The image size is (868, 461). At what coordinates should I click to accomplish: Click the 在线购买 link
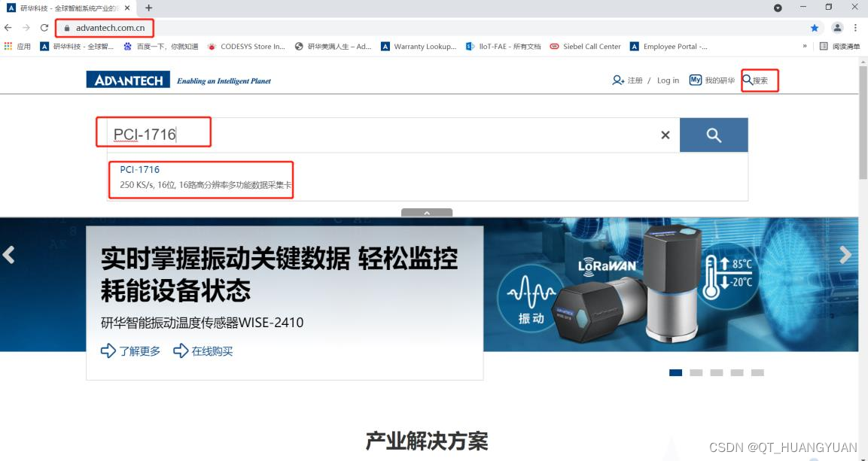(203, 351)
